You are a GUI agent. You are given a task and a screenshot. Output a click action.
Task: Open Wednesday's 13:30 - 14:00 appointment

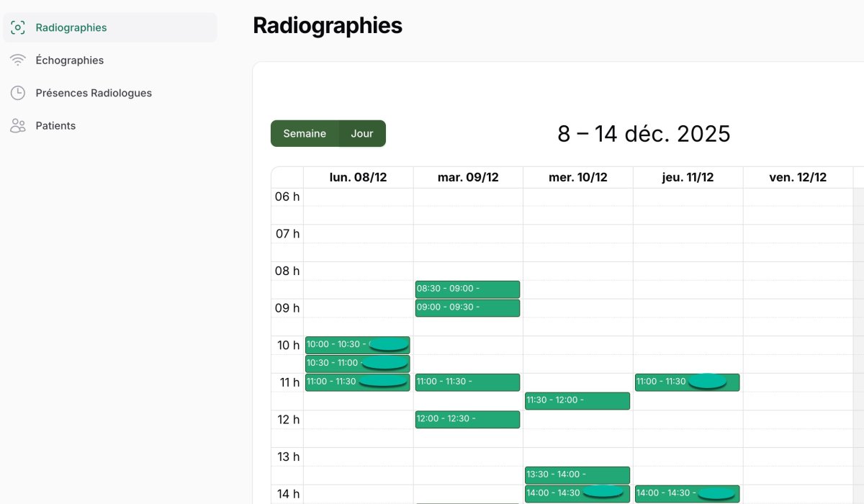(x=577, y=475)
